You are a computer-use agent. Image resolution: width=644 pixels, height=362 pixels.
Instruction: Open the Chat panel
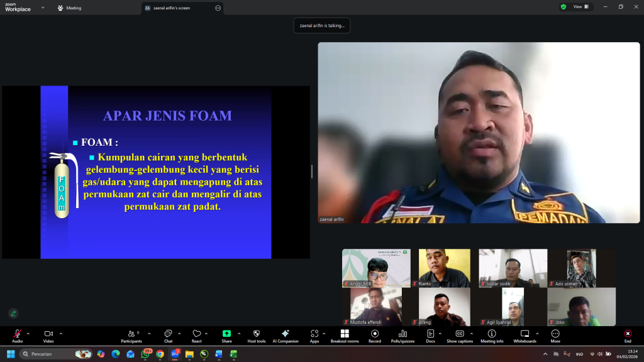click(168, 334)
